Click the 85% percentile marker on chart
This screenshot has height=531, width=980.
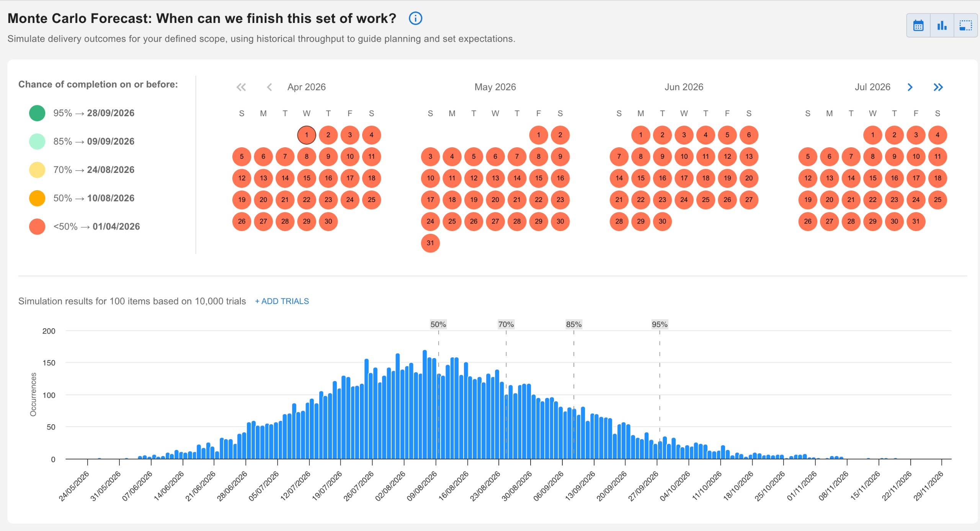573,324
